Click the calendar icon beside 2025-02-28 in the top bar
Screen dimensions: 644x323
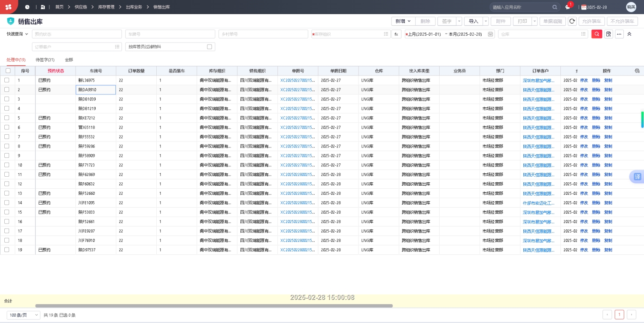583,7
